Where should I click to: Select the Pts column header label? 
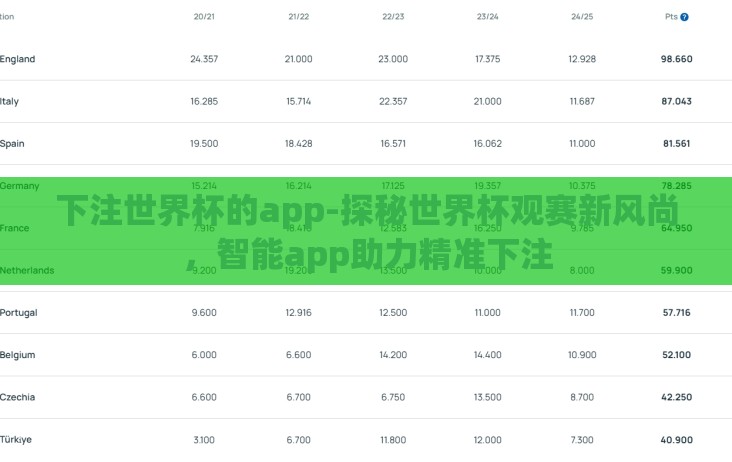671,17
